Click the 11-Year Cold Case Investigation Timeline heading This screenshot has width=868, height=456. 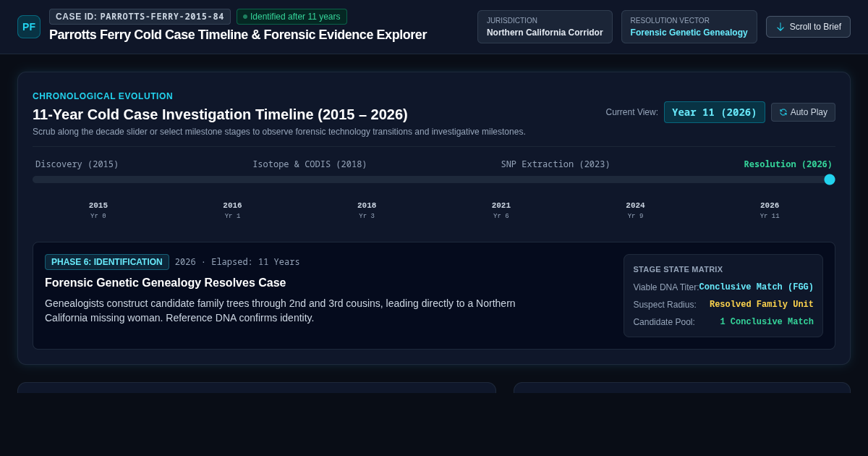pos(220,114)
